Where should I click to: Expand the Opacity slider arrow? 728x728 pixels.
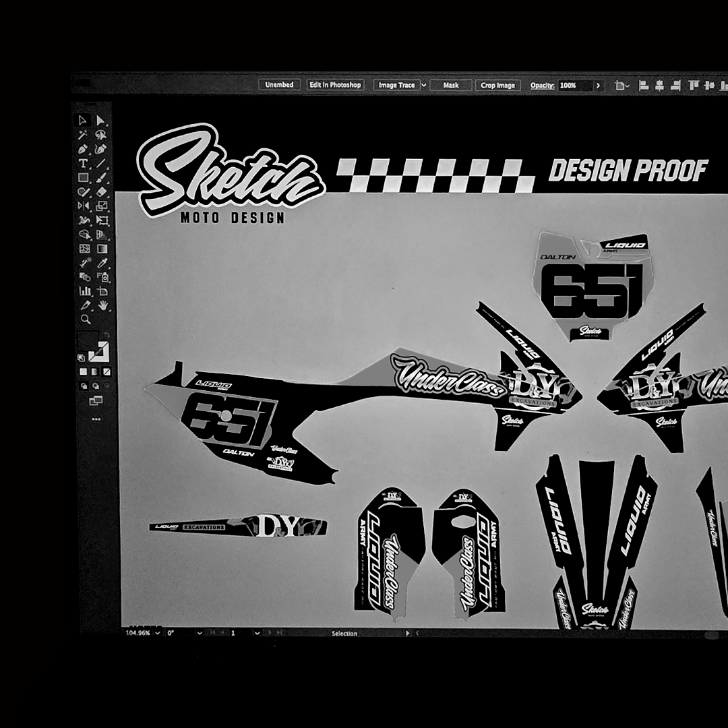(x=598, y=86)
